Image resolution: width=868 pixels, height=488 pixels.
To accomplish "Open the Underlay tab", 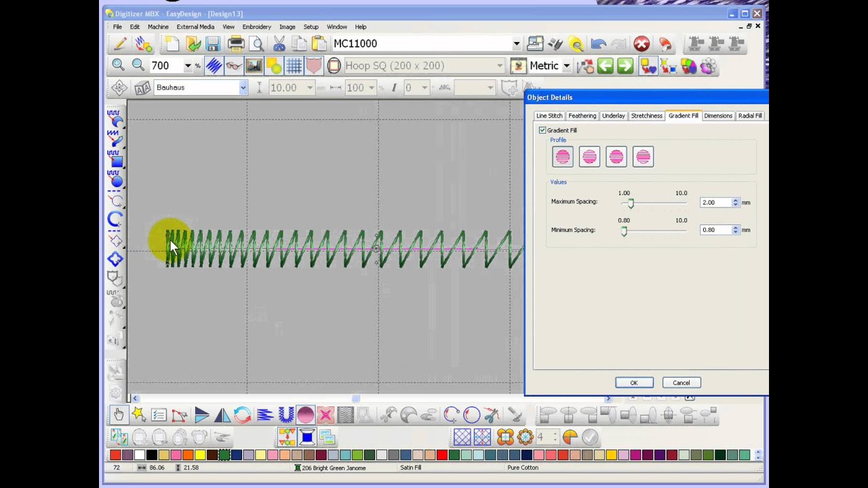I will click(614, 116).
